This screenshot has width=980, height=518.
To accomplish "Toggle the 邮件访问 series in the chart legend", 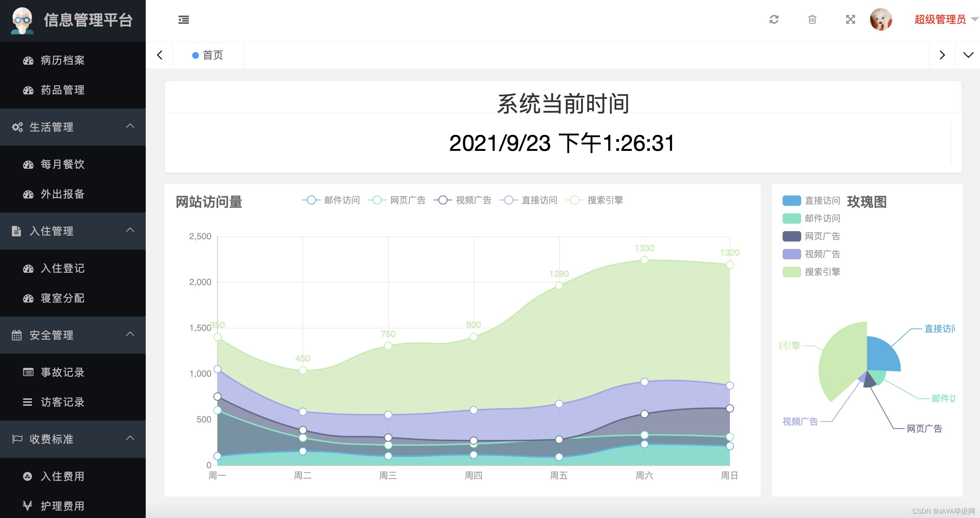I will click(342, 200).
